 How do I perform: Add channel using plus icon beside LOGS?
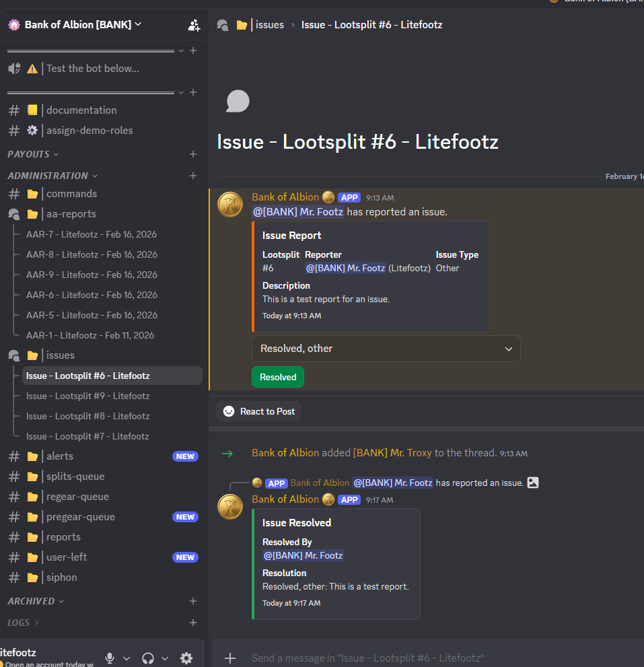[193, 623]
